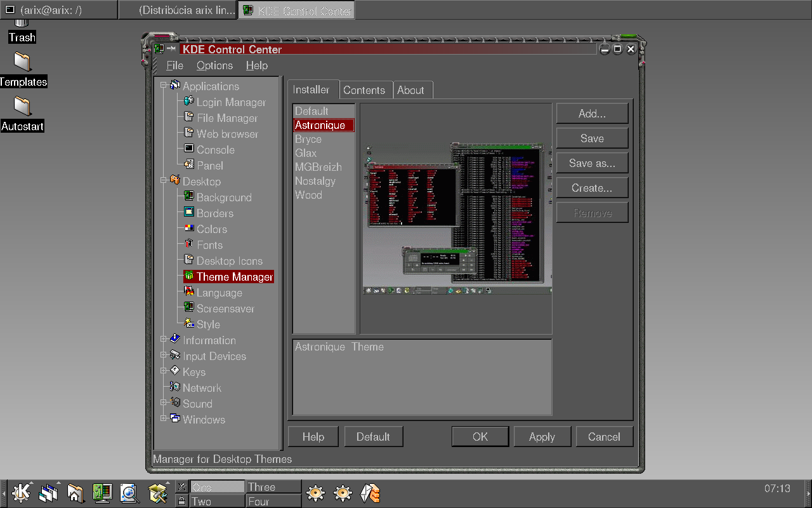
Task: Click the Console terminal icon in tree
Action: pyautogui.click(x=188, y=149)
